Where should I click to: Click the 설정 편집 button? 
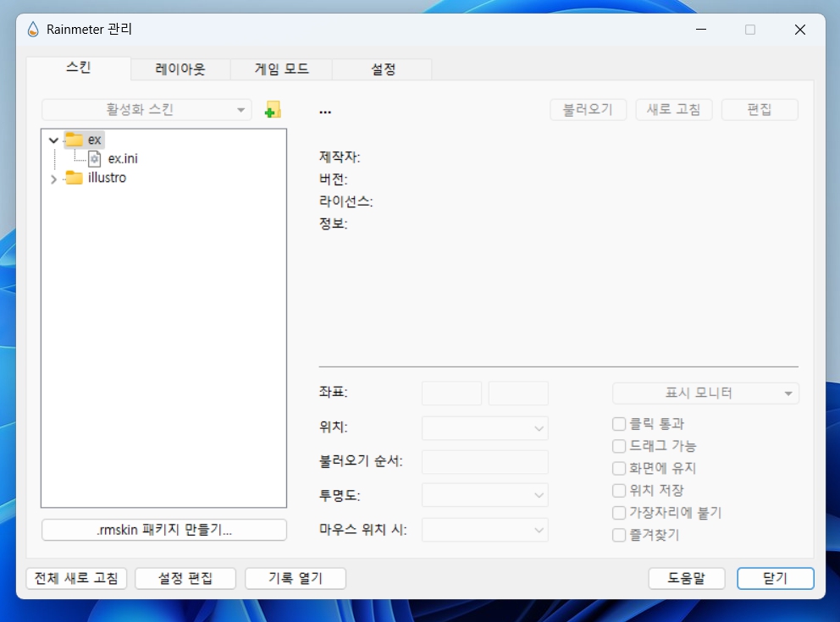(x=185, y=579)
